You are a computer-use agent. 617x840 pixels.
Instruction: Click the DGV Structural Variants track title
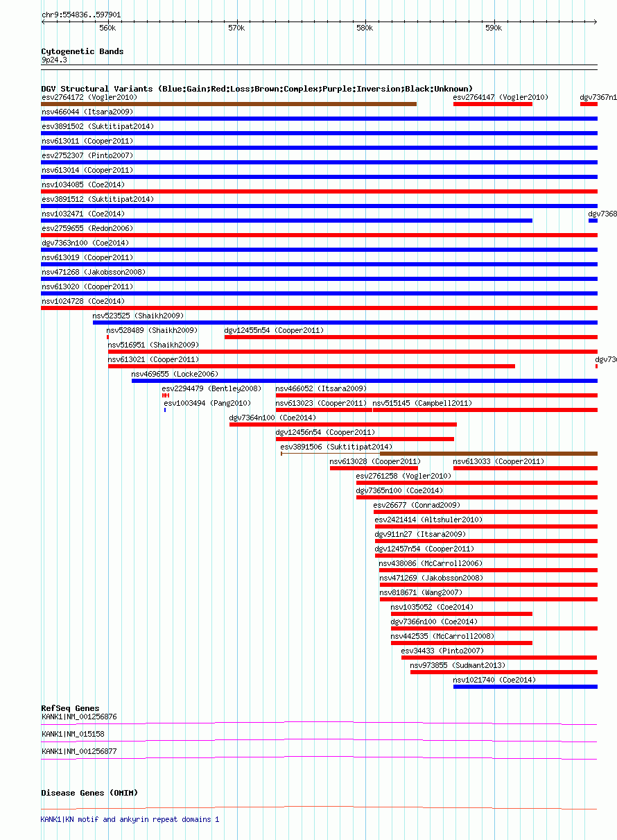(257, 89)
